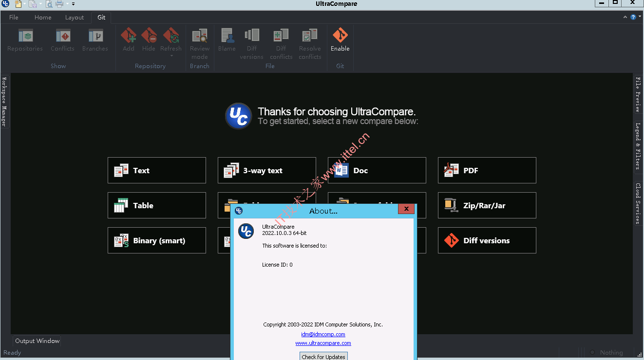Expand the save session dropdown arrow
The height and width of the screenshot is (360, 644).
39,4
